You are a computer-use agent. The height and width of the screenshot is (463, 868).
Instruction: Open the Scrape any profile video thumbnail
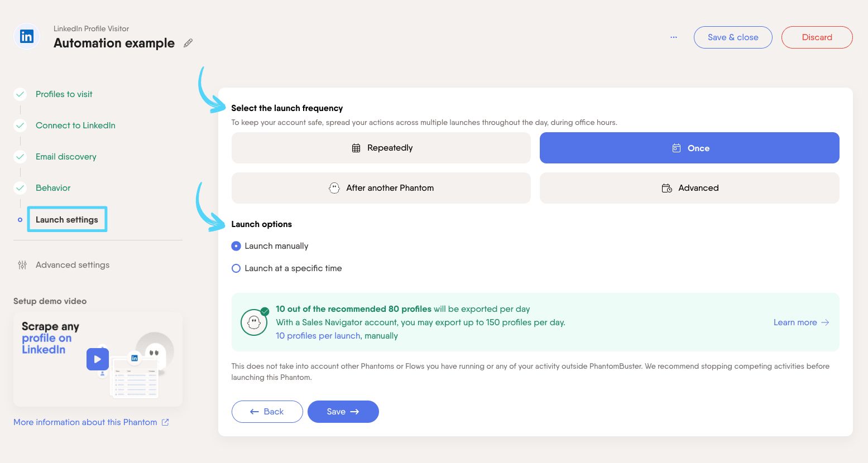pos(98,359)
